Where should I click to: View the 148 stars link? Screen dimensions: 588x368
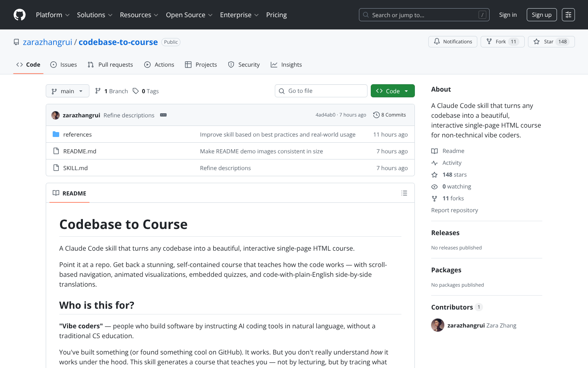454,175
